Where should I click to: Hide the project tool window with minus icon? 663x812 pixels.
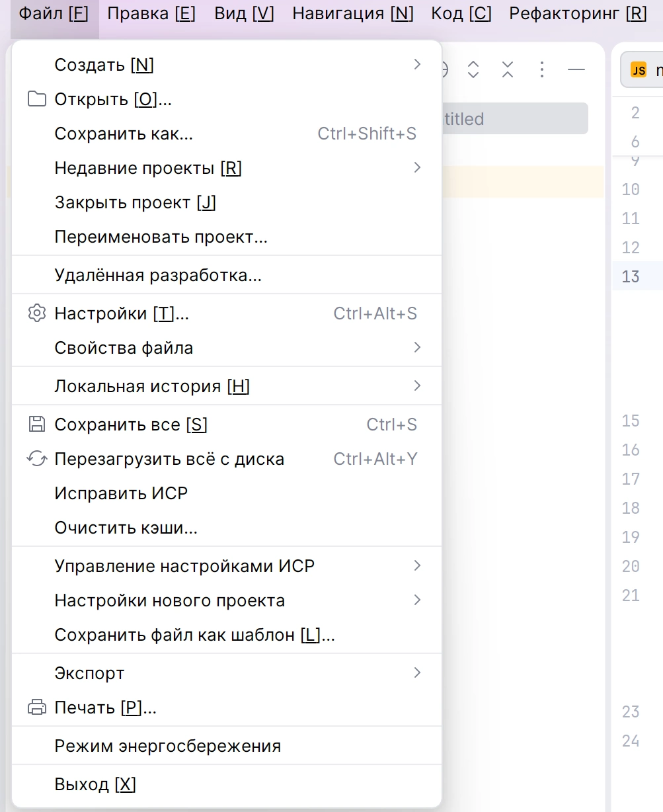(576, 69)
